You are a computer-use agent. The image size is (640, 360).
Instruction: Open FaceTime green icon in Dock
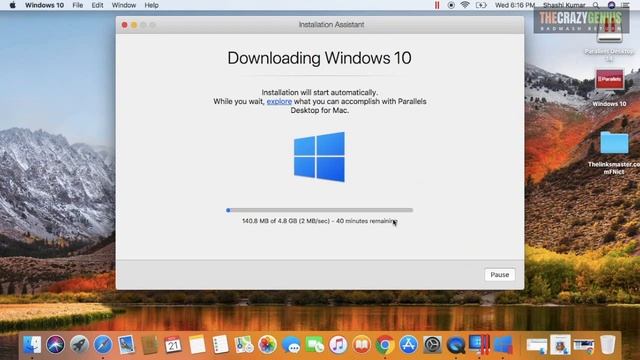[315, 345]
